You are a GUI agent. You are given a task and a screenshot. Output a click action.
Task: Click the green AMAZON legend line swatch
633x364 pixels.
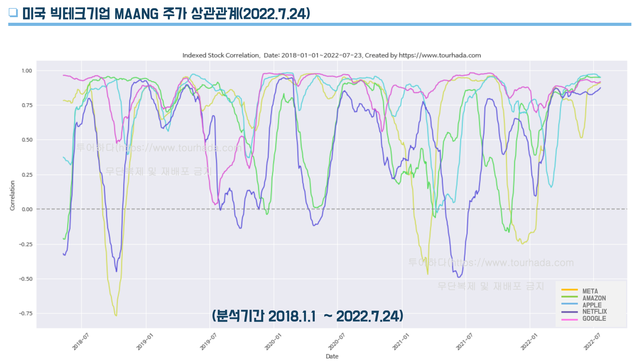pos(569,297)
